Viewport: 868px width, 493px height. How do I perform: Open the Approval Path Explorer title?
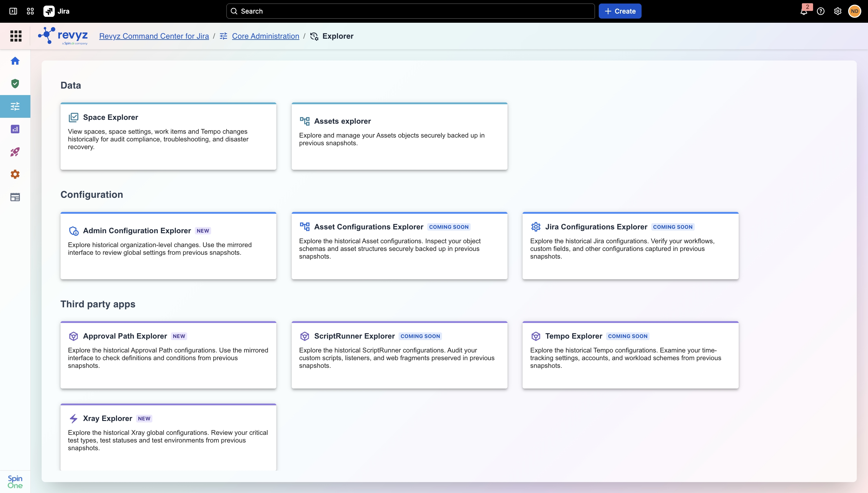pyautogui.click(x=125, y=336)
